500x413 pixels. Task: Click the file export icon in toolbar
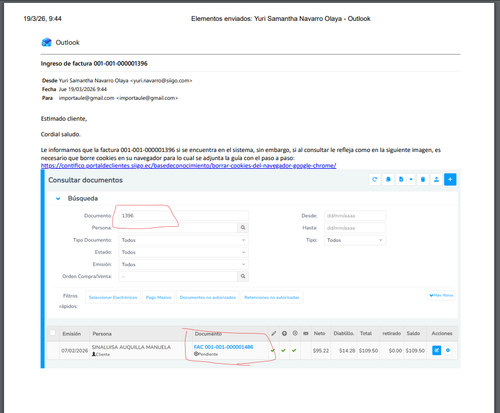coord(401,179)
